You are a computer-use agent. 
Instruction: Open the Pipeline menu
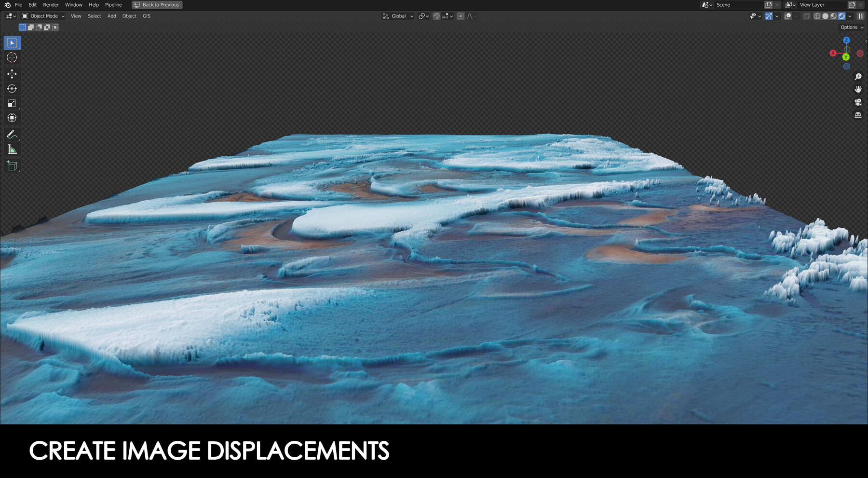pos(113,4)
